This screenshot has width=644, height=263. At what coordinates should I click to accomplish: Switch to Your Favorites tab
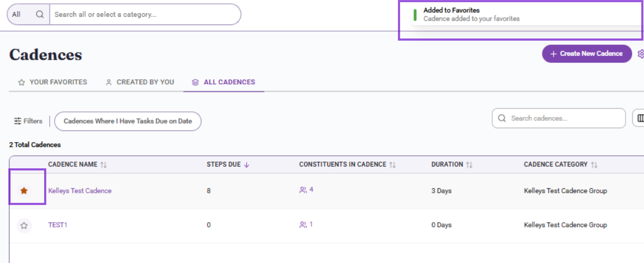(x=52, y=82)
